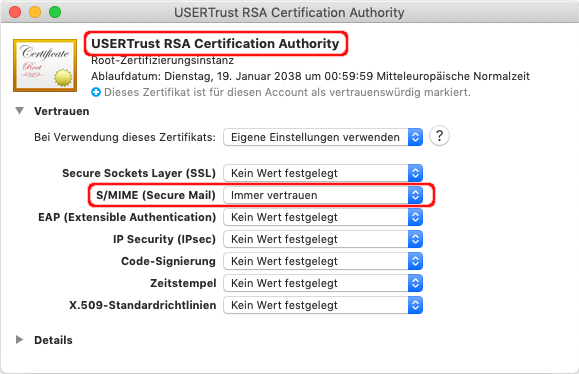The height and width of the screenshot is (374, 579).
Task: Click the Details label
Action: click(53, 340)
